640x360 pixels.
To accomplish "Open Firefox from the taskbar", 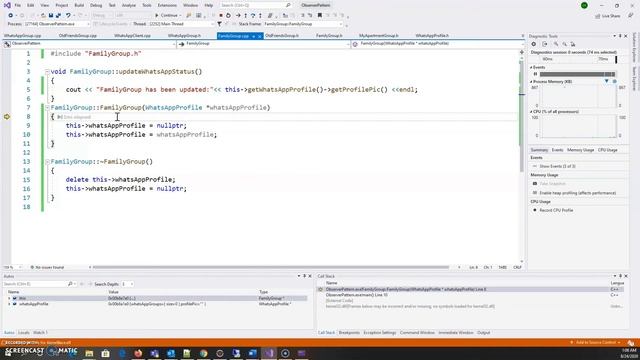I will pyautogui.click(x=138, y=353).
